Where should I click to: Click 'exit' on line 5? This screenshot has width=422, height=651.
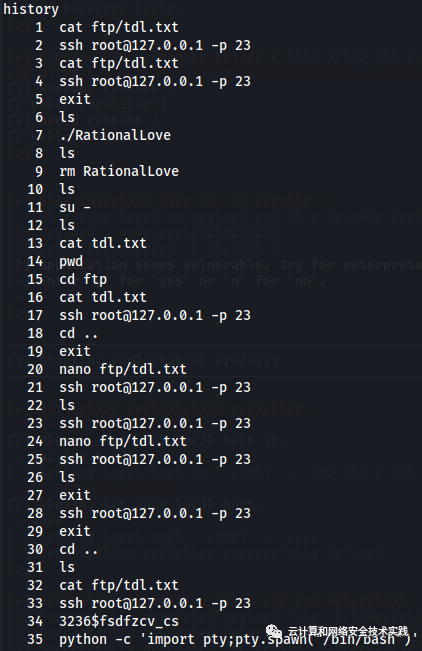75,99
